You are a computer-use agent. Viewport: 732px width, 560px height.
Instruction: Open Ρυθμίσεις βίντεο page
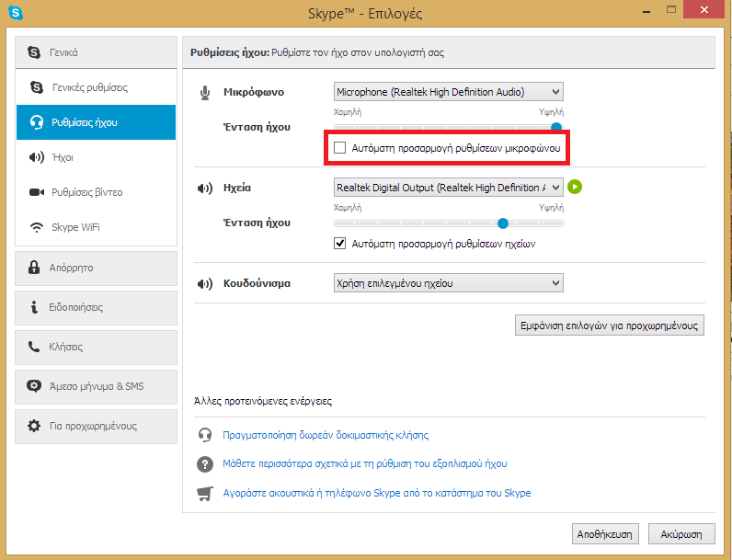pos(97,192)
